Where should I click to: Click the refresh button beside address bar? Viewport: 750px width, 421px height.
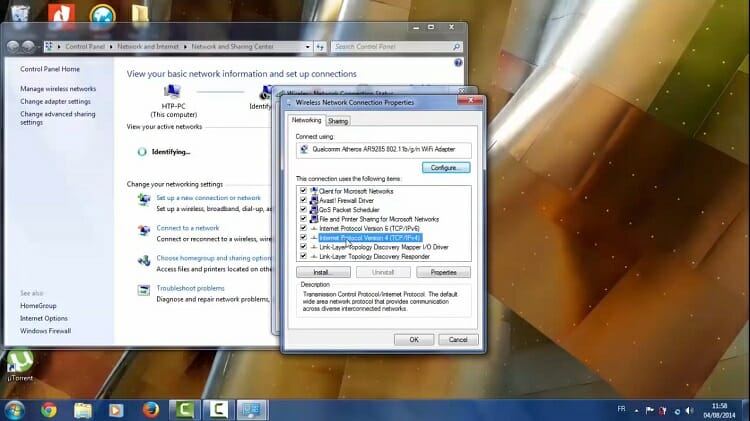point(320,46)
